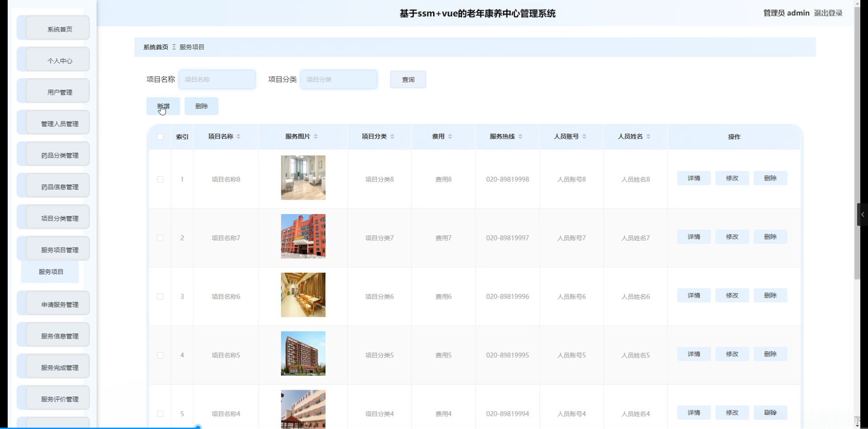Click the 费用5 cell
Image resolution: width=868 pixels, height=429 pixels.
pyautogui.click(x=443, y=355)
